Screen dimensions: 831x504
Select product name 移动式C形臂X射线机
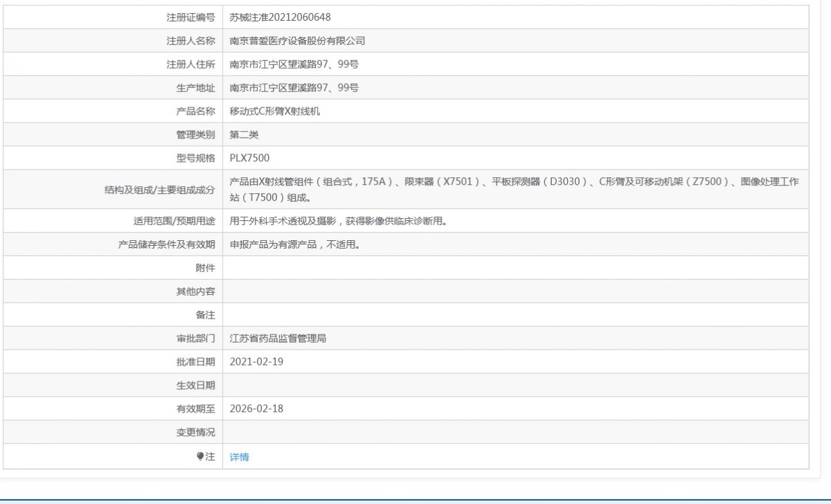click(x=275, y=111)
